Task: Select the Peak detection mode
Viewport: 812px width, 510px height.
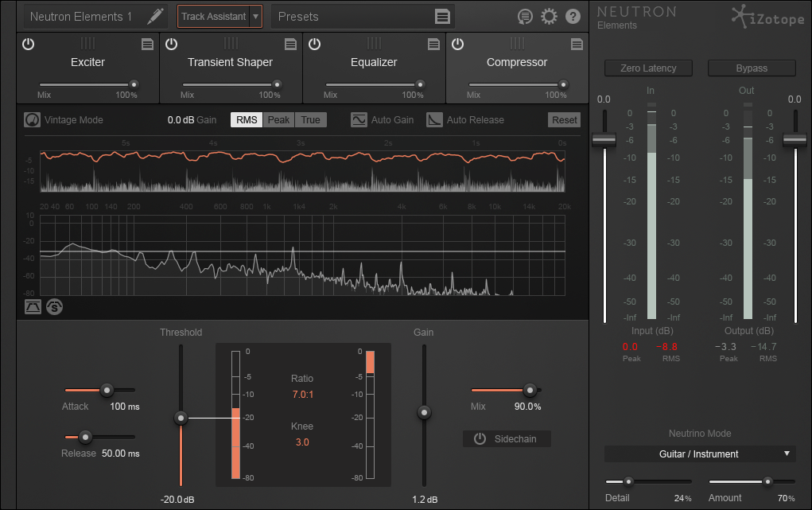Action: tap(278, 120)
